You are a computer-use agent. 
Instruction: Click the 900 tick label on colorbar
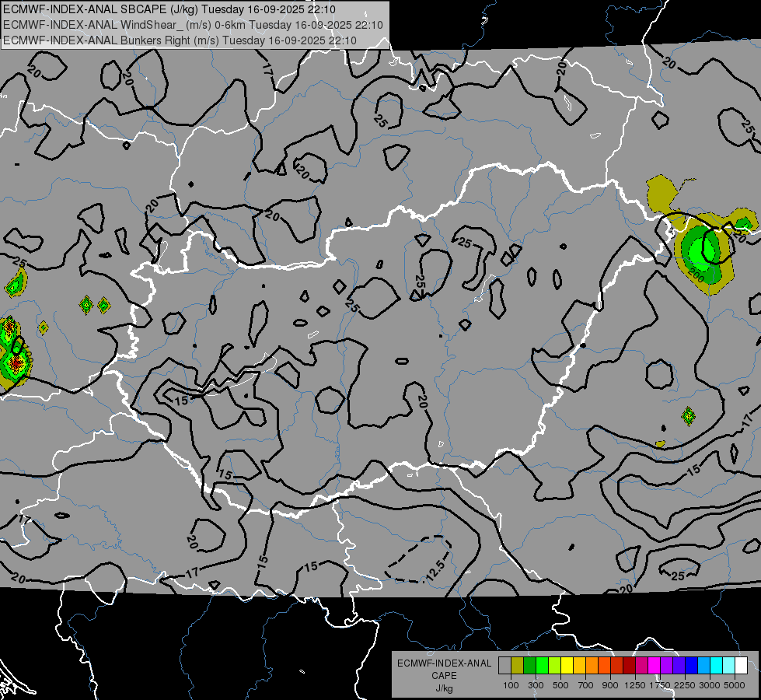tap(610, 685)
